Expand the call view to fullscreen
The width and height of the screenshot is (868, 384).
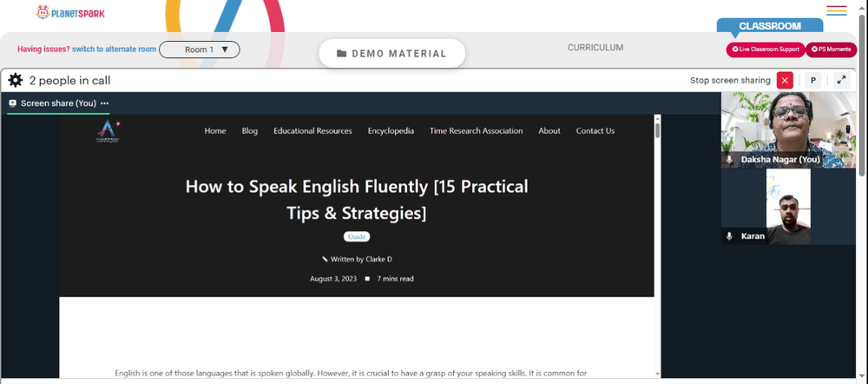coord(841,80)
